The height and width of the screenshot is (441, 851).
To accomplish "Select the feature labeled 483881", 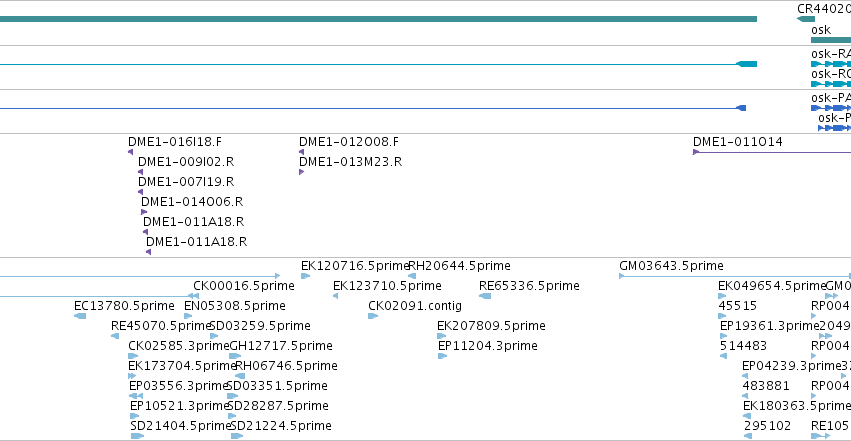I will [766, 386].
